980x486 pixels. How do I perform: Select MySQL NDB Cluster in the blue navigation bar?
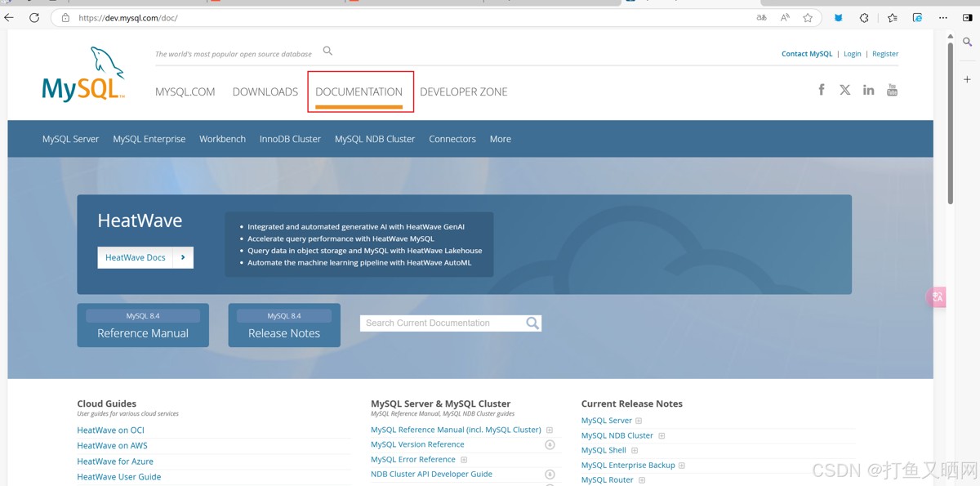375,139
